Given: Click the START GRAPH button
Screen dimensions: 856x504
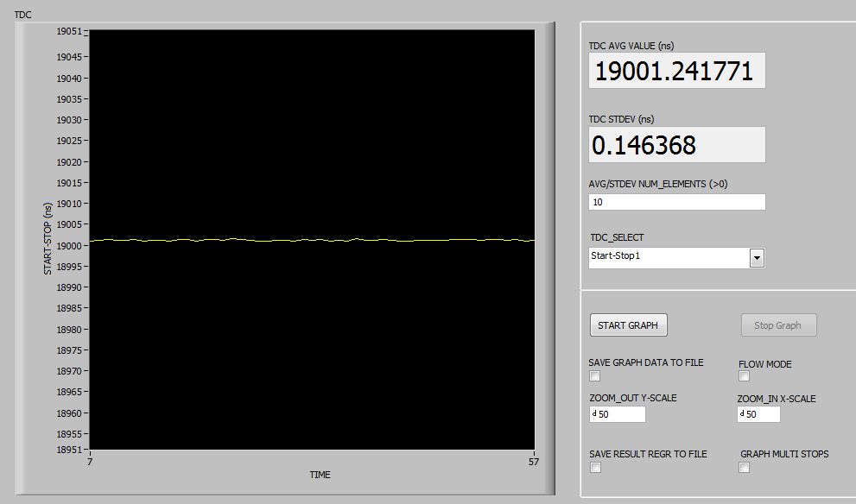Looking at the screenshot, I should click(628, 325).
